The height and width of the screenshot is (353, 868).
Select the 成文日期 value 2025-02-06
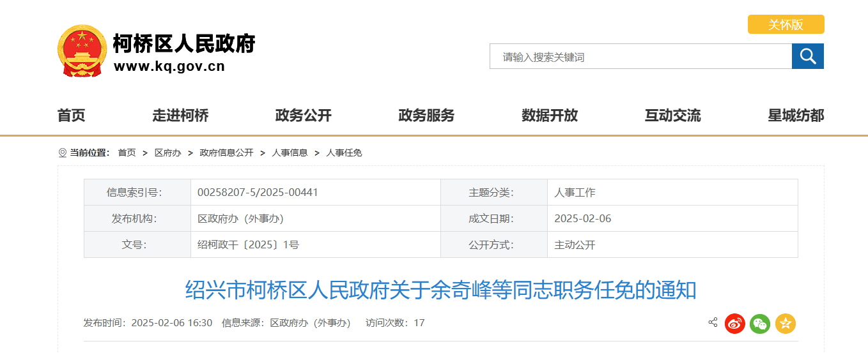(582, 218)
